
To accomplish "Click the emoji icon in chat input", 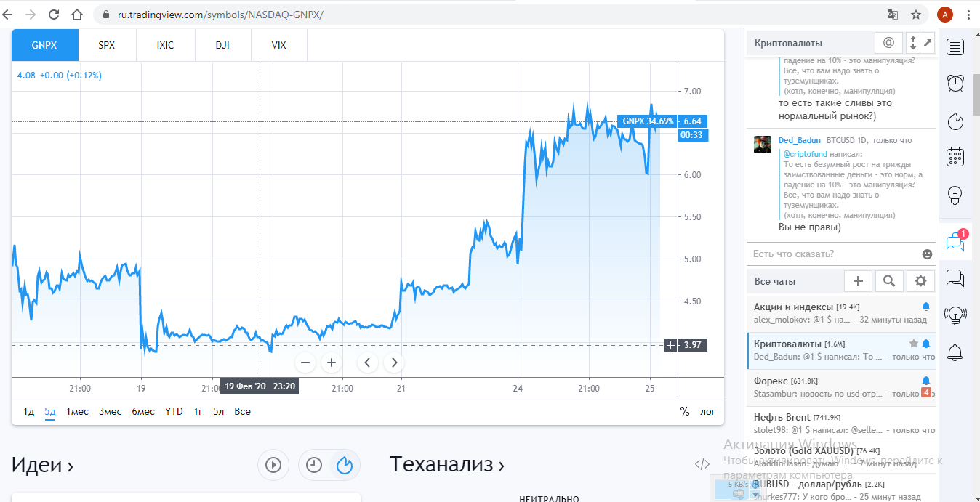I will tap(926, 254).
